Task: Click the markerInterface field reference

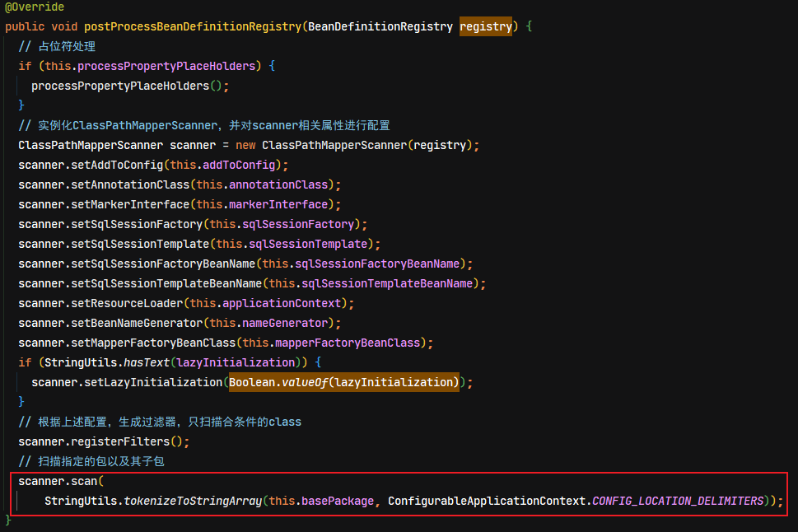Action: (x=278, y=205)
